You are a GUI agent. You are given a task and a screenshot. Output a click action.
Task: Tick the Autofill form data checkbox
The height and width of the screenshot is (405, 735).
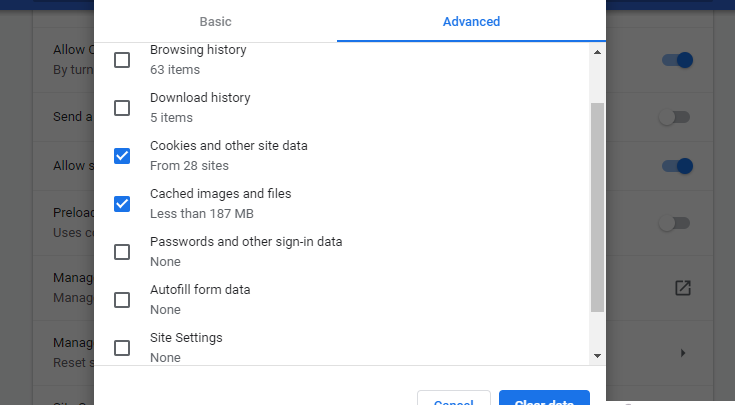(x=122, y=300)
